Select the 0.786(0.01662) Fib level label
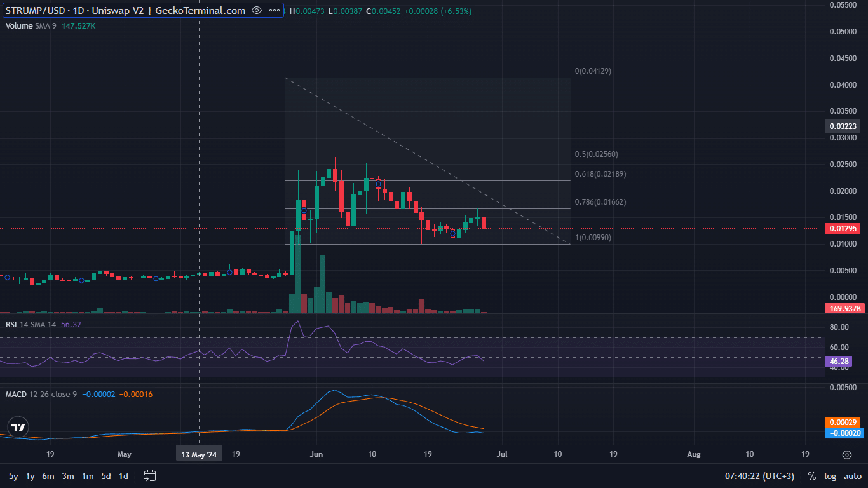 click(x=600, y=202)
